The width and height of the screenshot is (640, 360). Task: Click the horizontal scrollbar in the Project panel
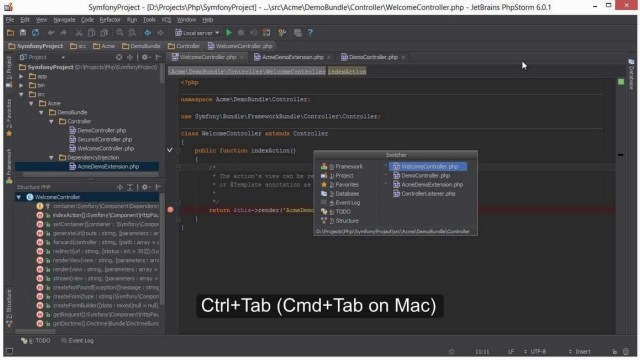click(90, 174)
